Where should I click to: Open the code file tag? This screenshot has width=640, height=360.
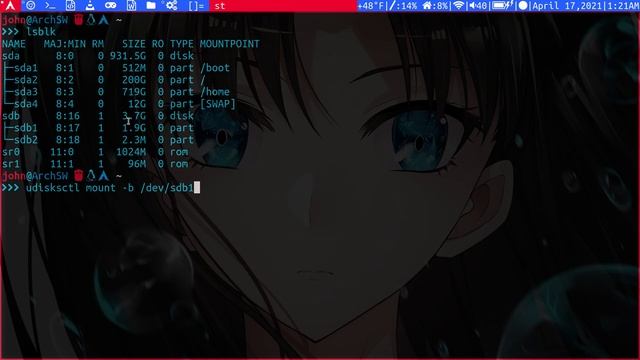71,6
